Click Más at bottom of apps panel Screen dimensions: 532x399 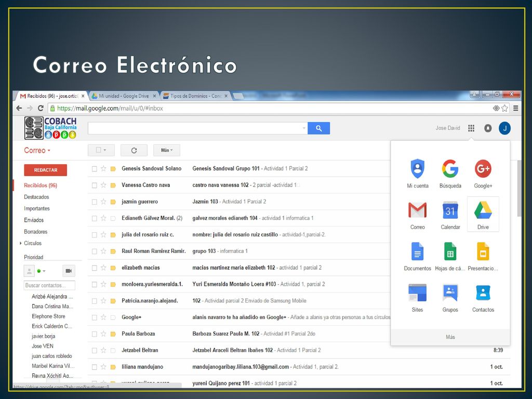pos(450,337)
